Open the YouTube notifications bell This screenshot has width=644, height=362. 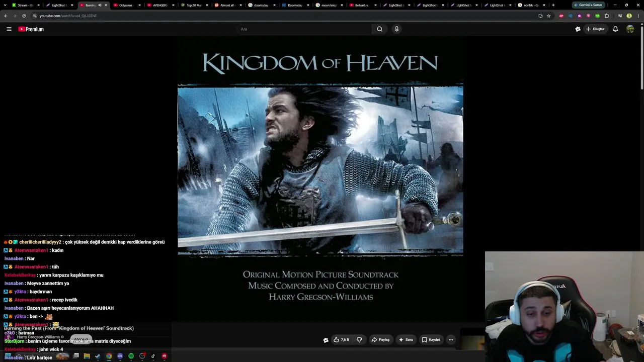pos(615,29)
